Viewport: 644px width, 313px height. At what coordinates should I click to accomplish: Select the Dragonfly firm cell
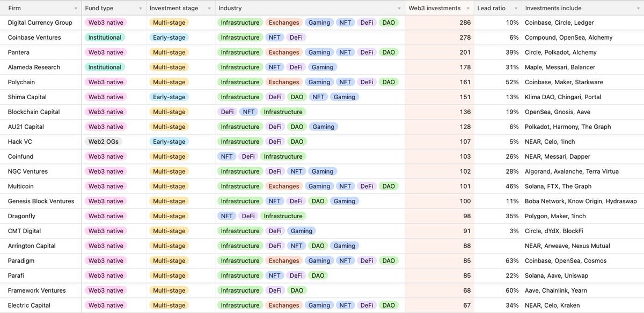[41, 216]
